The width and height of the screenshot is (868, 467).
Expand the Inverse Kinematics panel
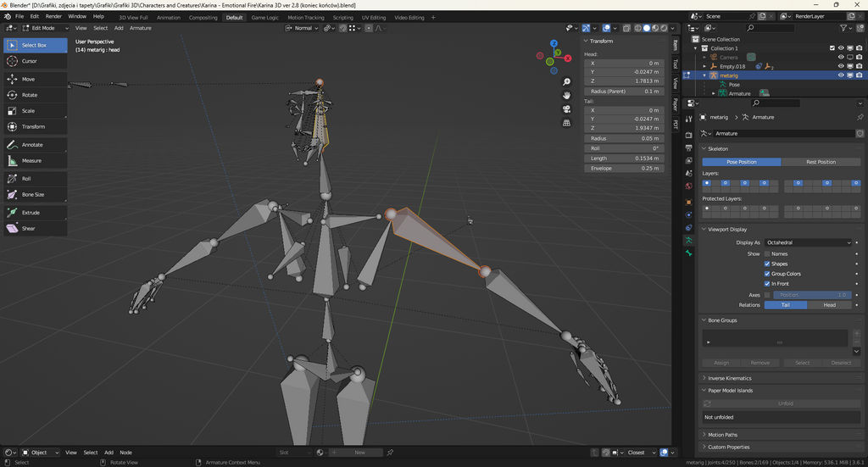[729, 378]
